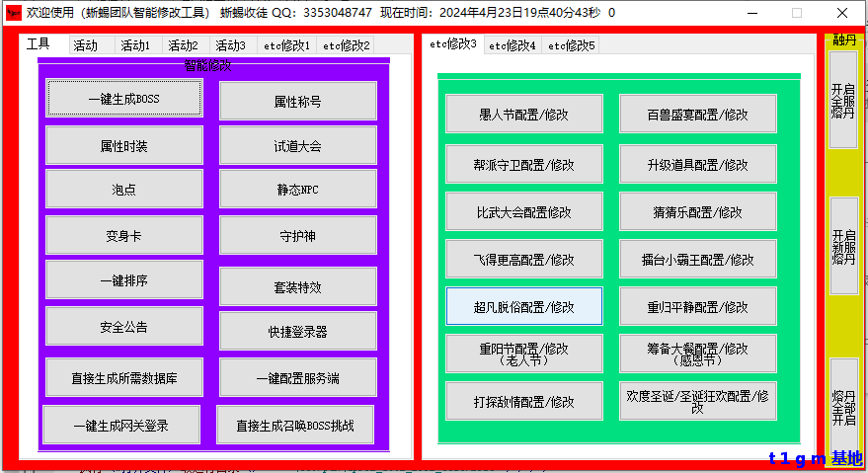Open 属性称号 settings
The image size is (868, 473).
tap(297, 101)
